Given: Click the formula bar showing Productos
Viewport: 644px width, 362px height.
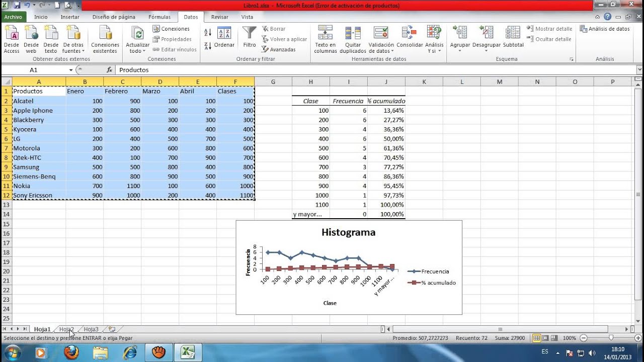Looking at the screenshot, I should (375, 70).
